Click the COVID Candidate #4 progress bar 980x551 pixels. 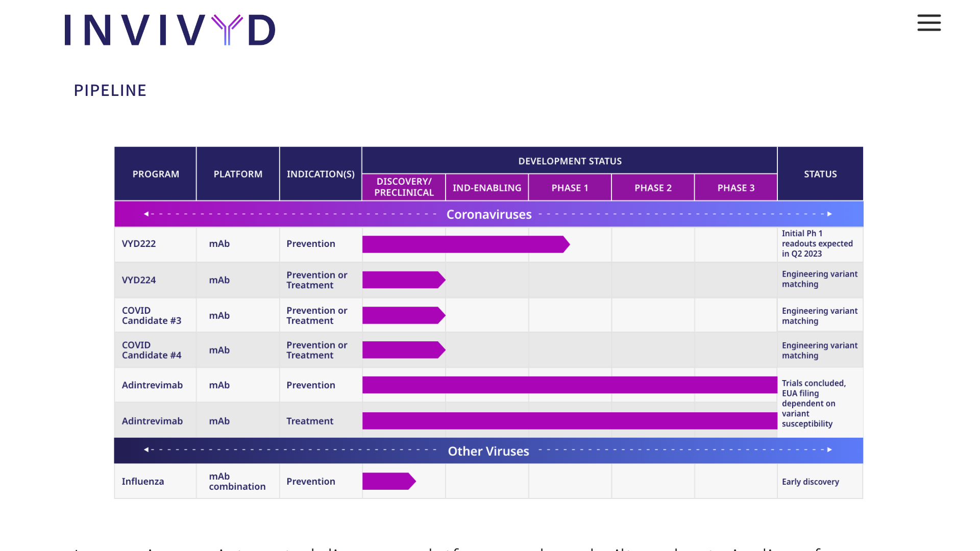pos(403,350)
